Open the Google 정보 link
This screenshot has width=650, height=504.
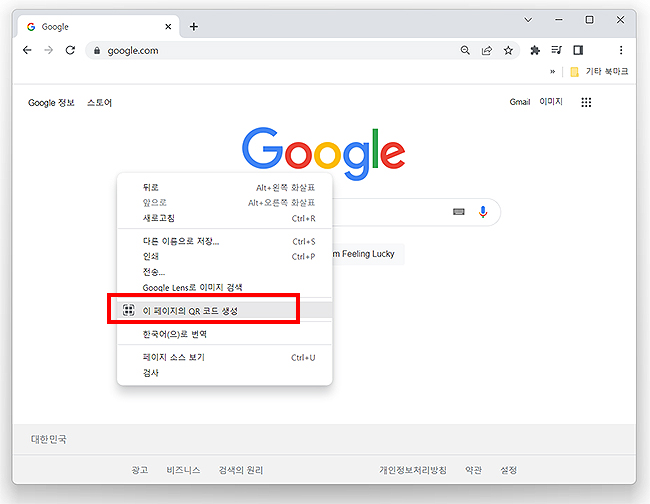(51, 103)
